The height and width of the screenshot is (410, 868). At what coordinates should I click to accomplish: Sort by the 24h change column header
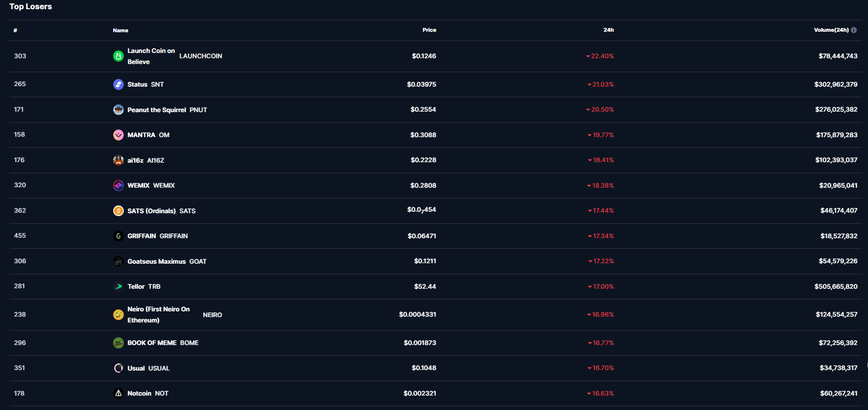[608, 30]
